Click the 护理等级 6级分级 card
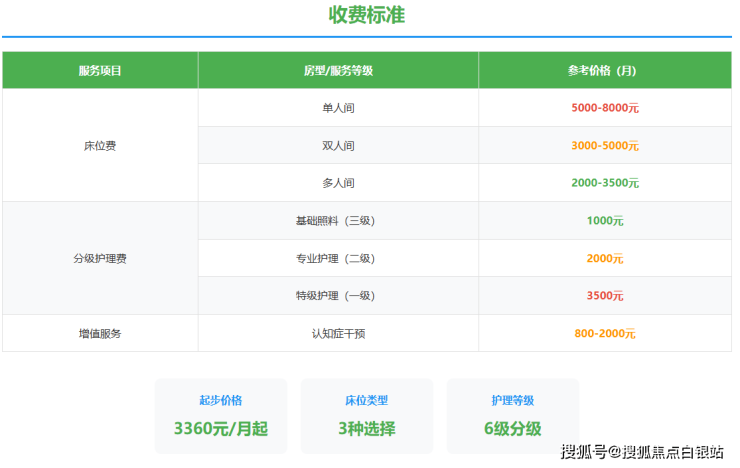The width and height of the screenshot is (740, 468). pos(512,415)
